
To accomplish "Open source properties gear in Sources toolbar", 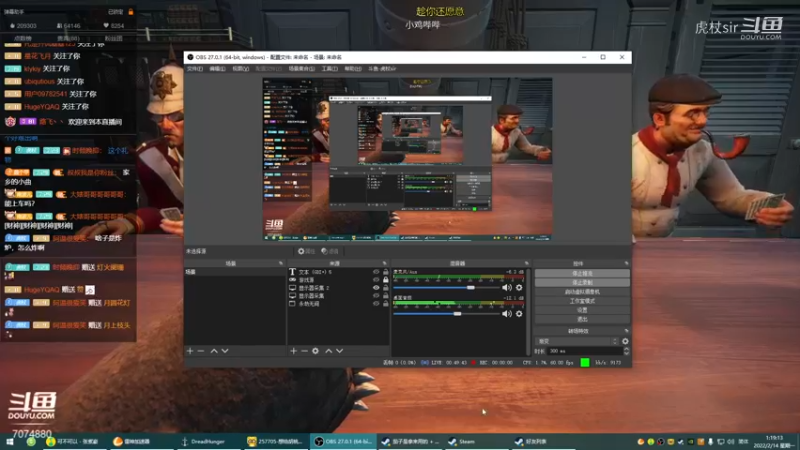I will coord(316,351).
